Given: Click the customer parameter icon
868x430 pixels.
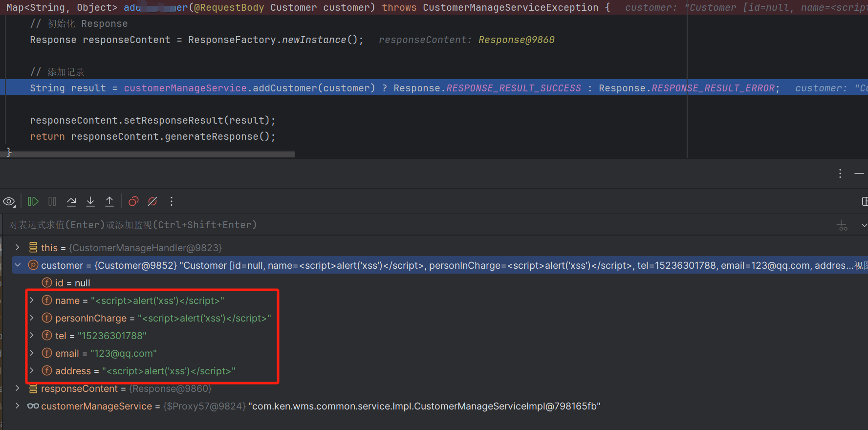Looking at the screenshot, I should click(33, 265).
